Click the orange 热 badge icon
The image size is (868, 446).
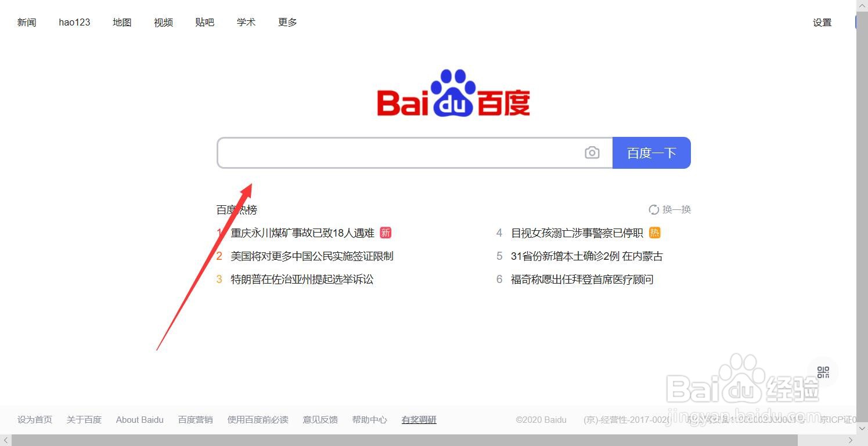click(x=655, y=233)
